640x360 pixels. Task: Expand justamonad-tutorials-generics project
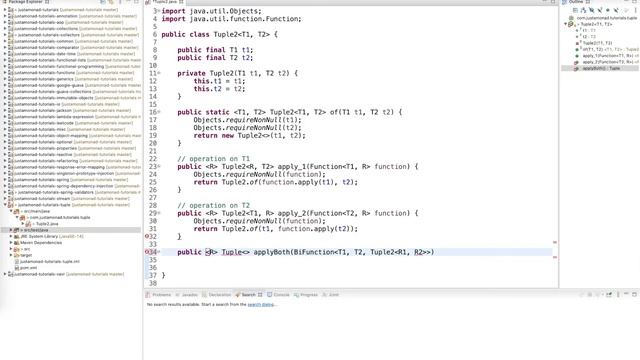(5, 79)
